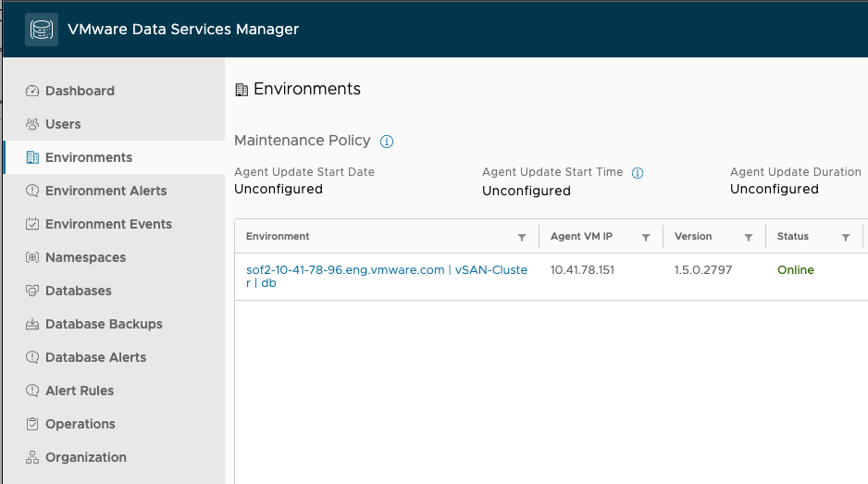868x484 pixels.
Task: Click the Organization hierarchy icon in sidebar
Action: (32, 457)
